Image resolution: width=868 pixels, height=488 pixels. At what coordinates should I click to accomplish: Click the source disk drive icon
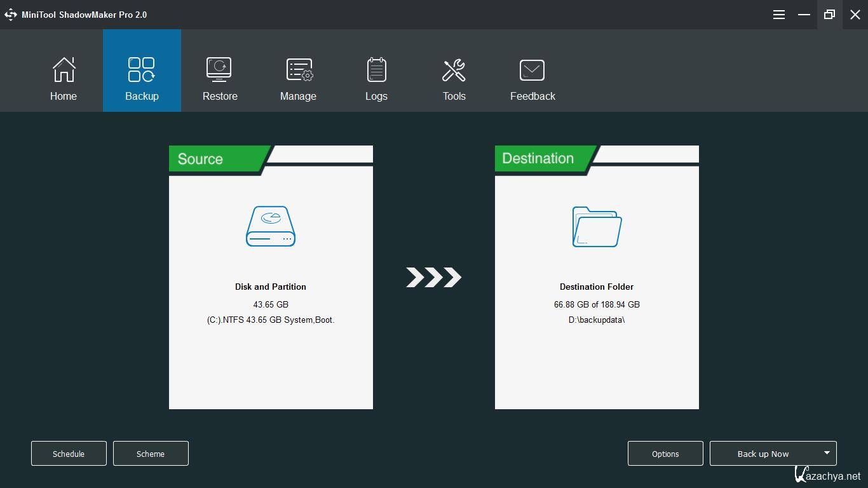tap(271, 226)
